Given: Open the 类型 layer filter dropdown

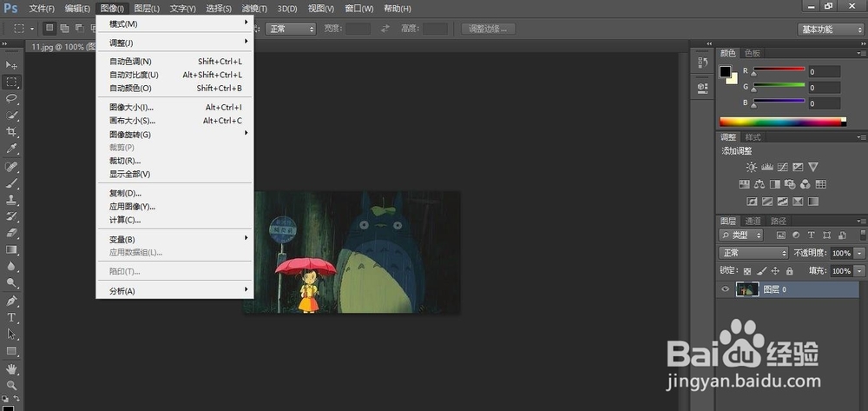Looking at the screenshot, I should click(x=741, y=235).
